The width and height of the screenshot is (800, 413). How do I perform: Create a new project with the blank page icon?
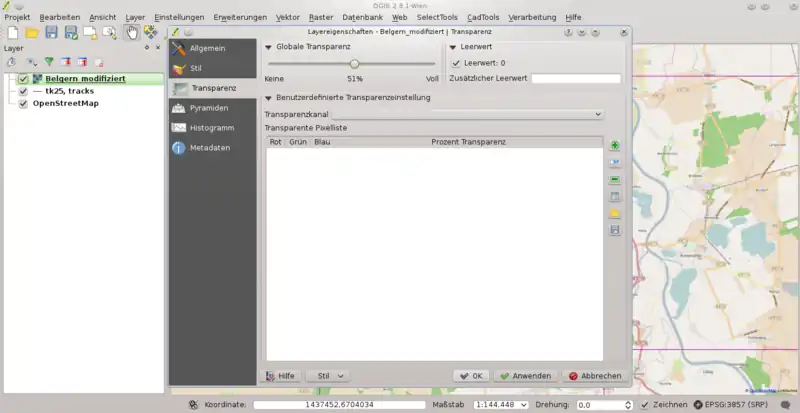pyautogui.click(x=13, y=33)
